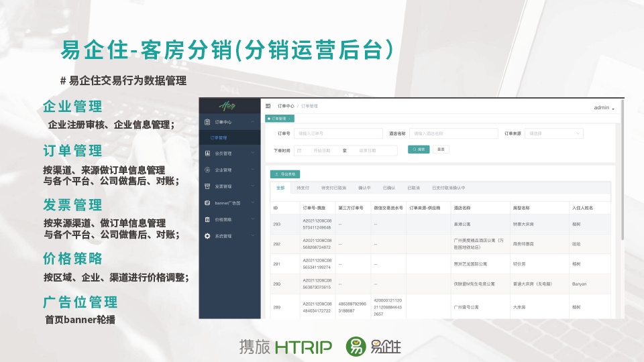Close the 订单管理 tag with x

coord(290,119)
